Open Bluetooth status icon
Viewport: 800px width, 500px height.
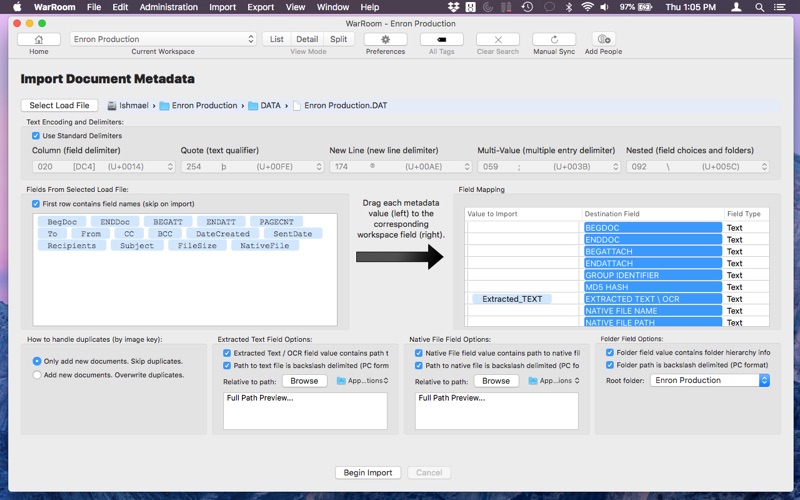tap(568, 7)
